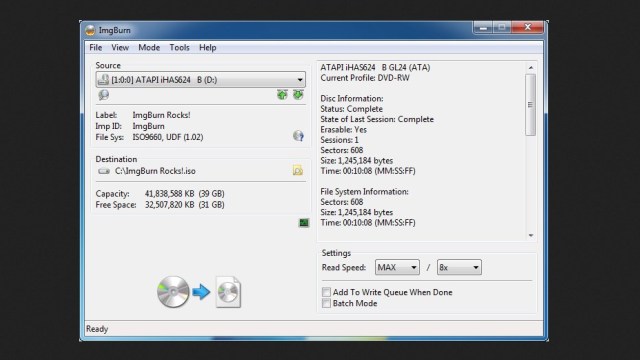Click the ImgBurn title bar application icon
The width and height of the screenshot is (640, 360).
click(x=90, y=30)
